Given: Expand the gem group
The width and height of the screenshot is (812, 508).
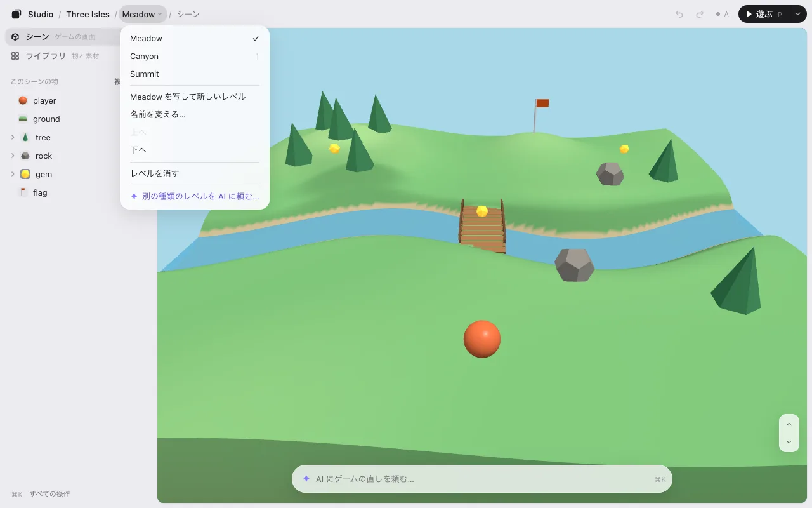Looking at the screenshot, I should coord(13,174).
